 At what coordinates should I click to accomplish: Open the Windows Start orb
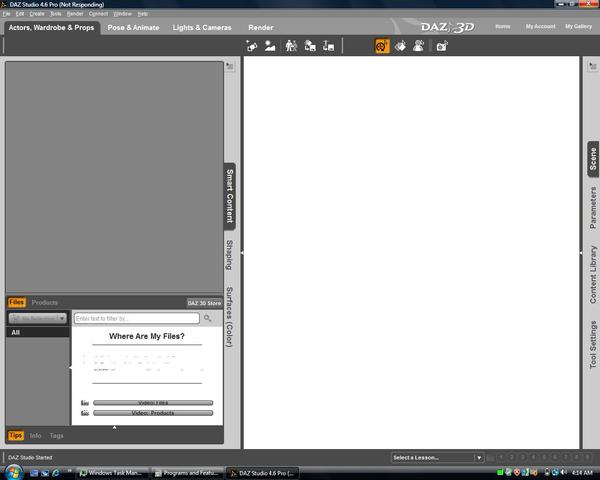(x=14, y=472)
